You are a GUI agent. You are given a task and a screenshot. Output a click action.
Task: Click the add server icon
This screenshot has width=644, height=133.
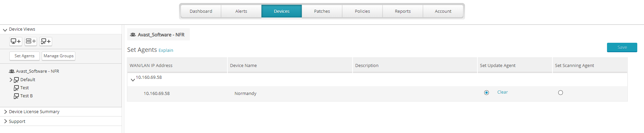click(31, 41)
